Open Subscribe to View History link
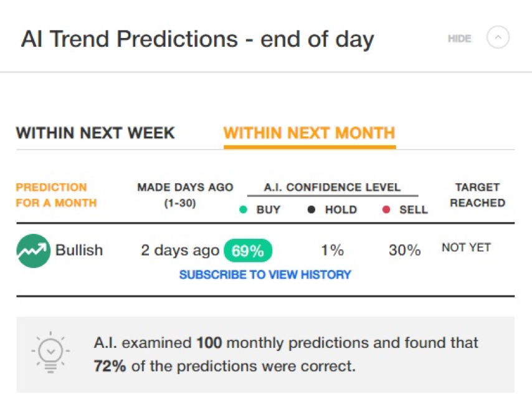 [x=265, y=274]
